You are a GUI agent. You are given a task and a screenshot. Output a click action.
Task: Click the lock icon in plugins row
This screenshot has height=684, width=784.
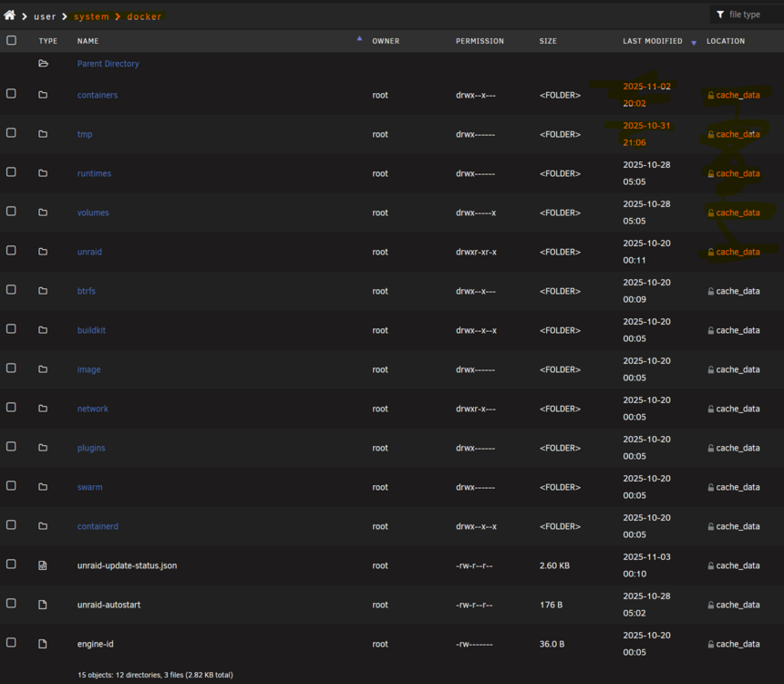click(710, 448)
